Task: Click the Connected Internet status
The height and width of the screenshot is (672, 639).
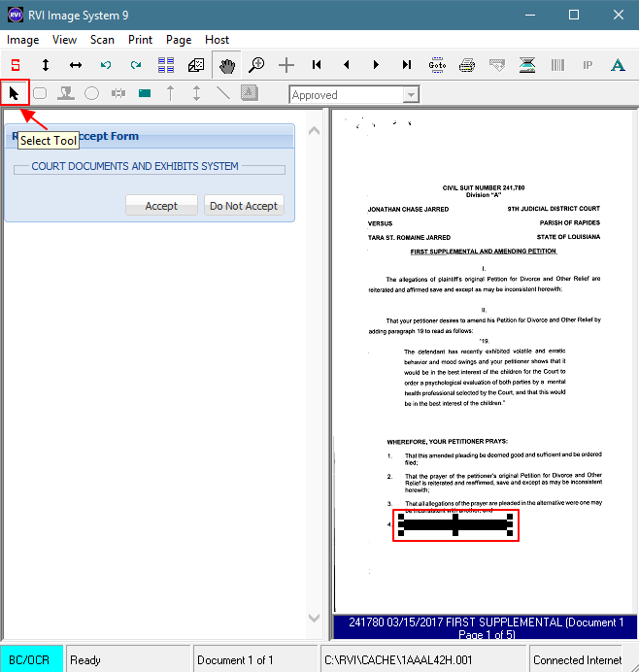Action: (x=577, y=660)
